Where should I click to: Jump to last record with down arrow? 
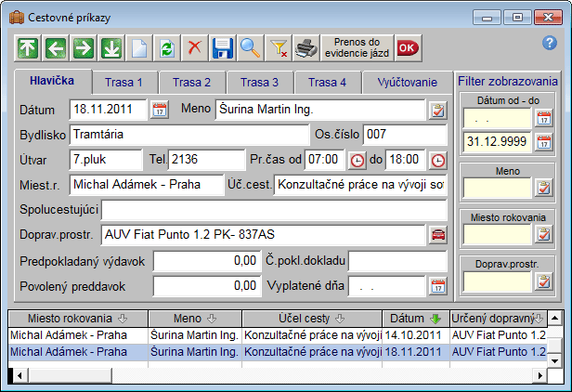[111, 47]
